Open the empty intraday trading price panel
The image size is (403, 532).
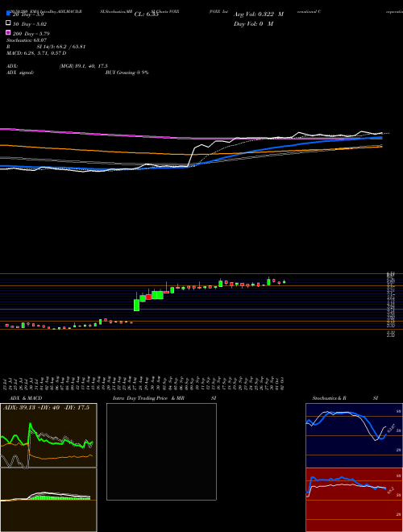click(161, 451)
